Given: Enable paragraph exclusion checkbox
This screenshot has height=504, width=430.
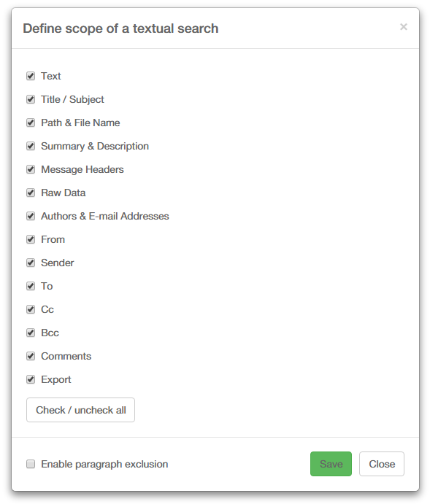Looking at the screenshot, I should coord(31,464).
